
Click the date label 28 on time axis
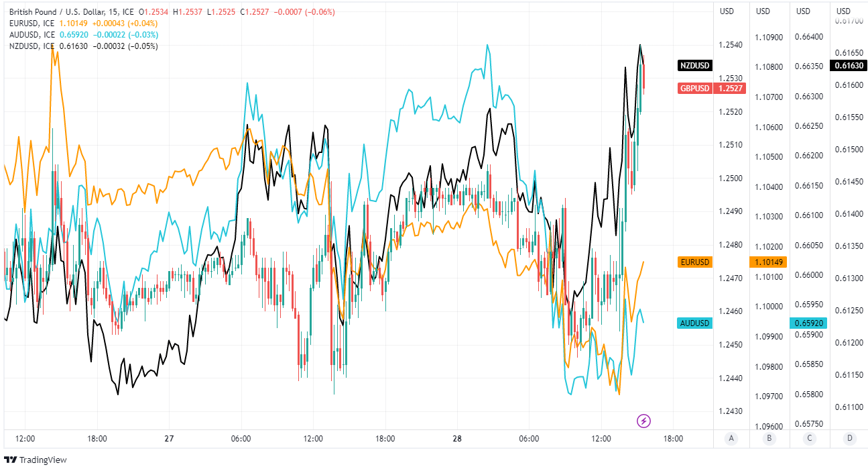pyautogui.click(x=457, y=439)
